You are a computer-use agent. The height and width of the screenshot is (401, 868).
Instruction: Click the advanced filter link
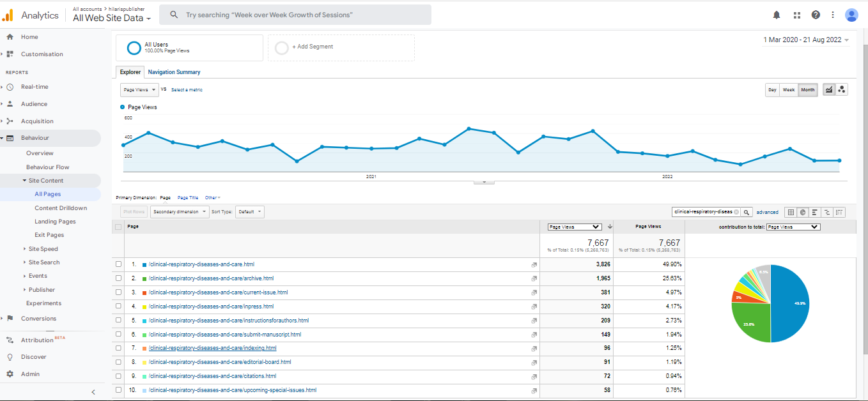point(767,212)
